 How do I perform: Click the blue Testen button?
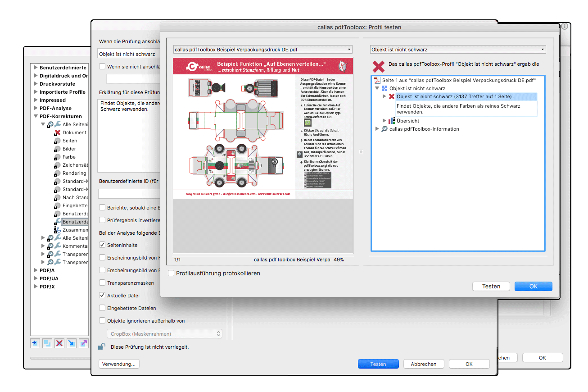(x=378, y=364)
